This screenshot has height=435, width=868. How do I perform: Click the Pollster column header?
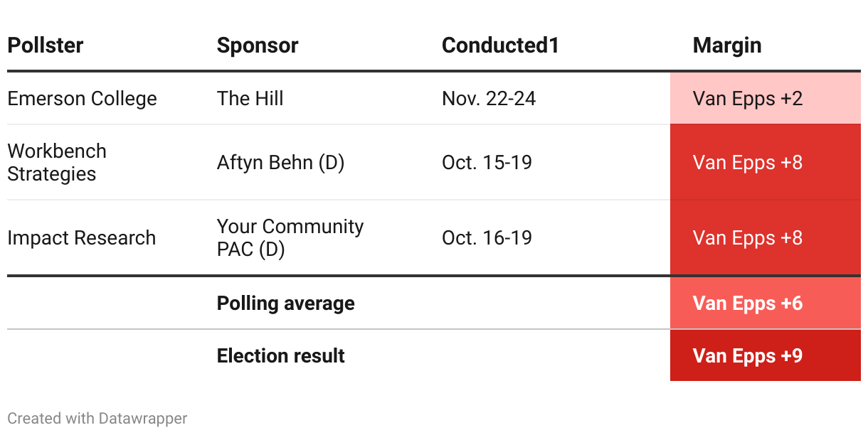pyautogui.click(x=46, y=45)
